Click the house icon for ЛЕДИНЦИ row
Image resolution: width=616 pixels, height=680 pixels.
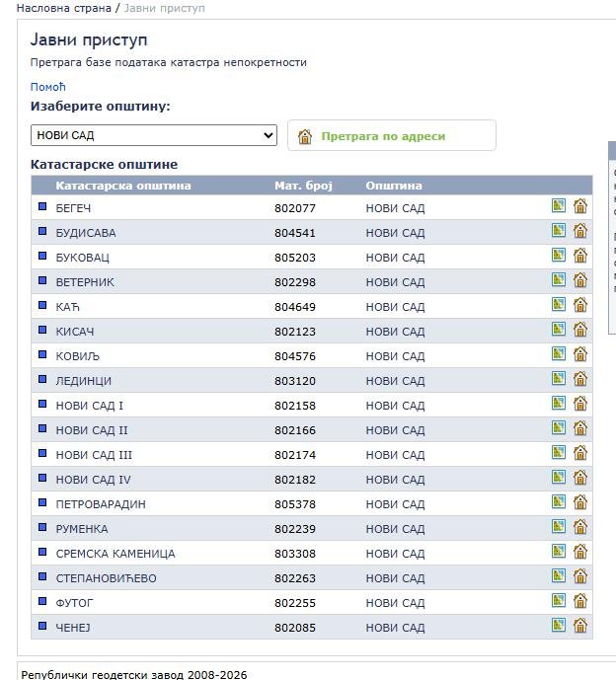pos(580,379)
